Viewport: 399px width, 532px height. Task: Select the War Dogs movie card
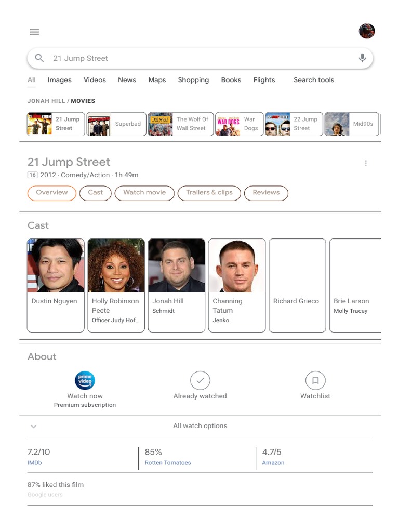tap(239, 124)
